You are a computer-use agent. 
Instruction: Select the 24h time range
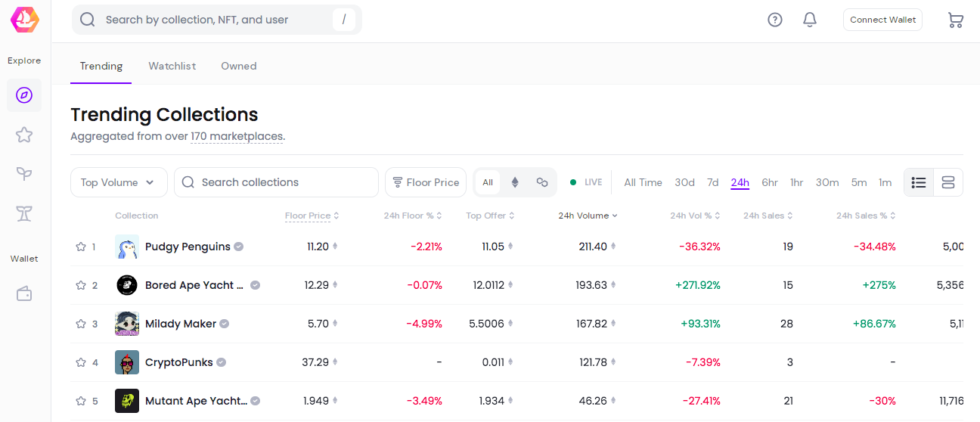click(x=740, y=182)
